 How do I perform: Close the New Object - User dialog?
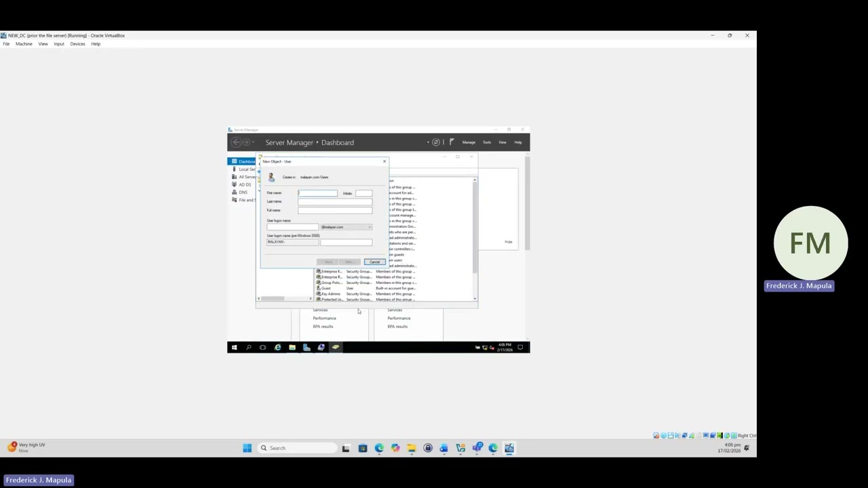pyautogui.click(x=384, y=161)
